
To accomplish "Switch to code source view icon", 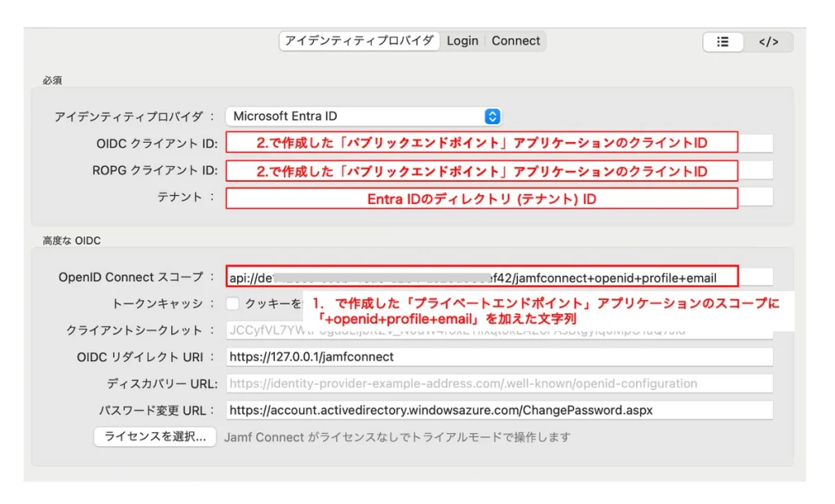I will (x=768, y=42).
